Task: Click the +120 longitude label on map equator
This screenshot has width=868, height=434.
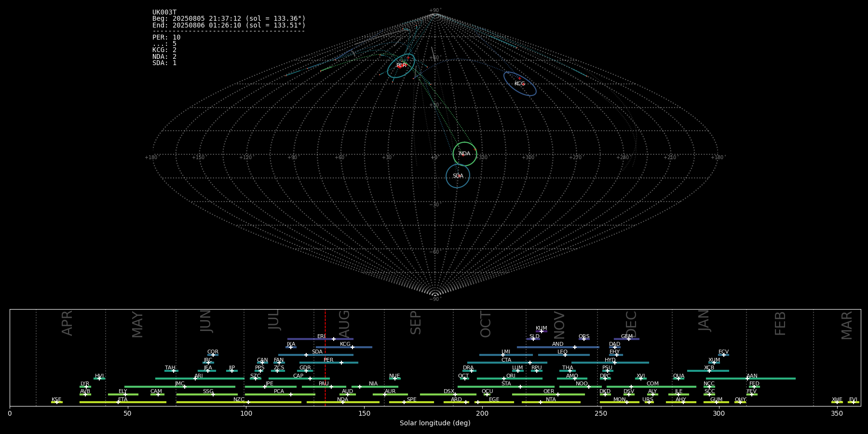Action: (246, 158)
